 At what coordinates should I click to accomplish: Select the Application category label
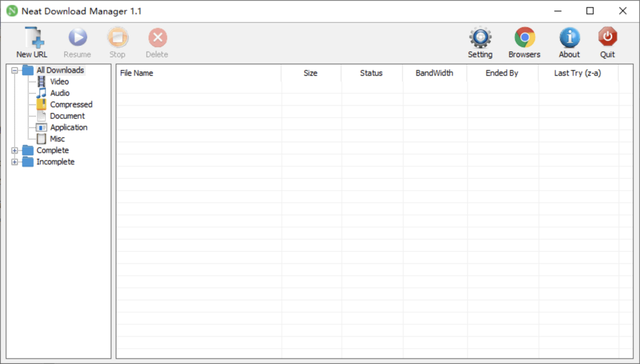coord(69,127)
